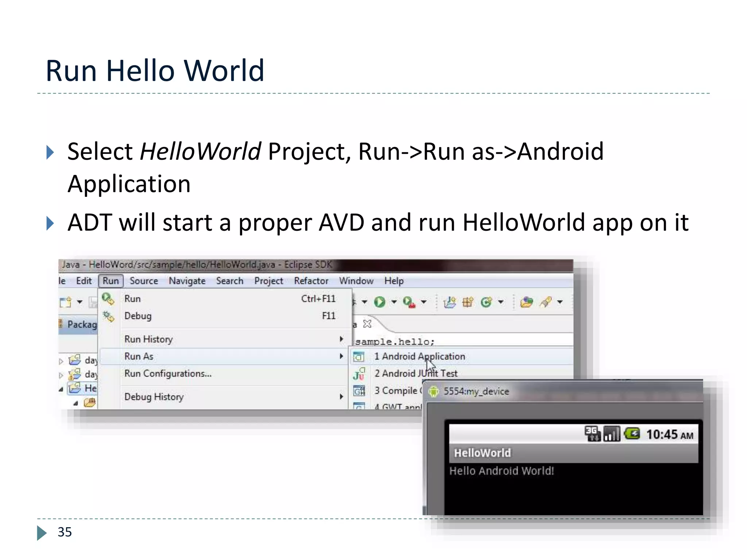747x560 pixels.
Task: Click the Run icon in the Run menu
Action: point(108,299)
